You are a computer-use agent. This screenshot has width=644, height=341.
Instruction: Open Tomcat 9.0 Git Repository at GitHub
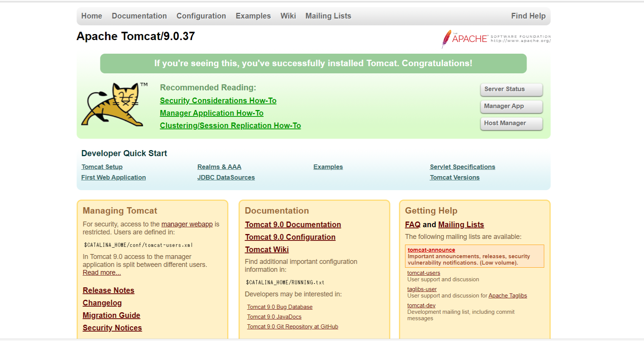point(293,327)
